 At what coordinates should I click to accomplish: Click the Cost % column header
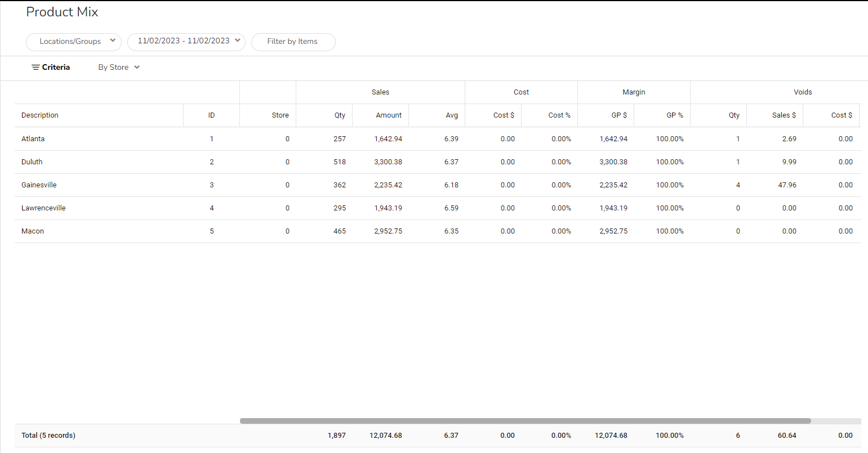click(559, 115)
